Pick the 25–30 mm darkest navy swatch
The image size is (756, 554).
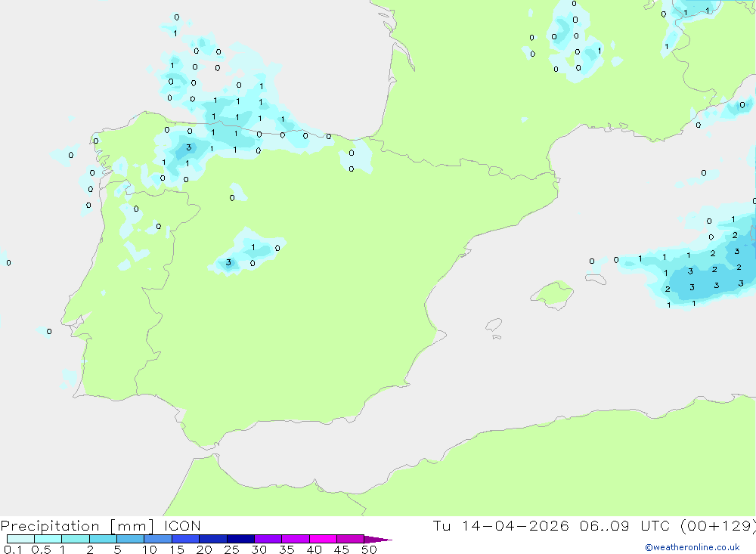click(240, 539)
